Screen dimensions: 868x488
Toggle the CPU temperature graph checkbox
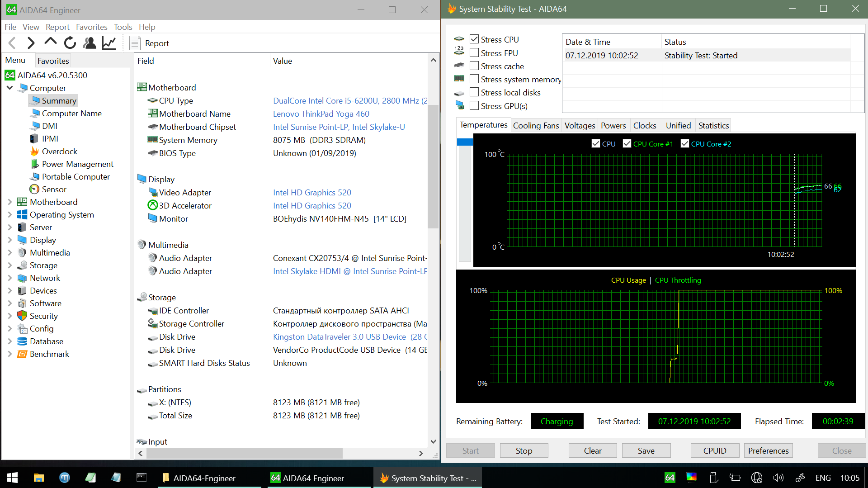pyautogui.click(x=596, y=144)
